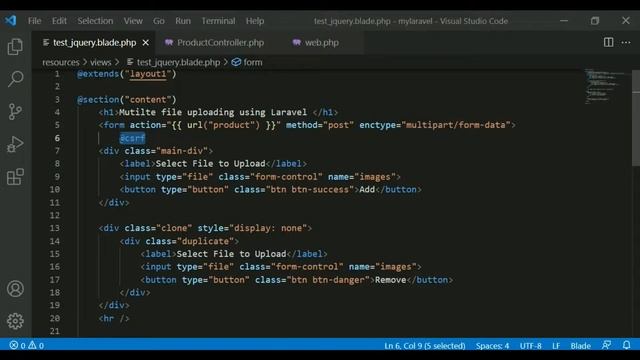
Task: Change language mode Blade
Action: (580, 346)
